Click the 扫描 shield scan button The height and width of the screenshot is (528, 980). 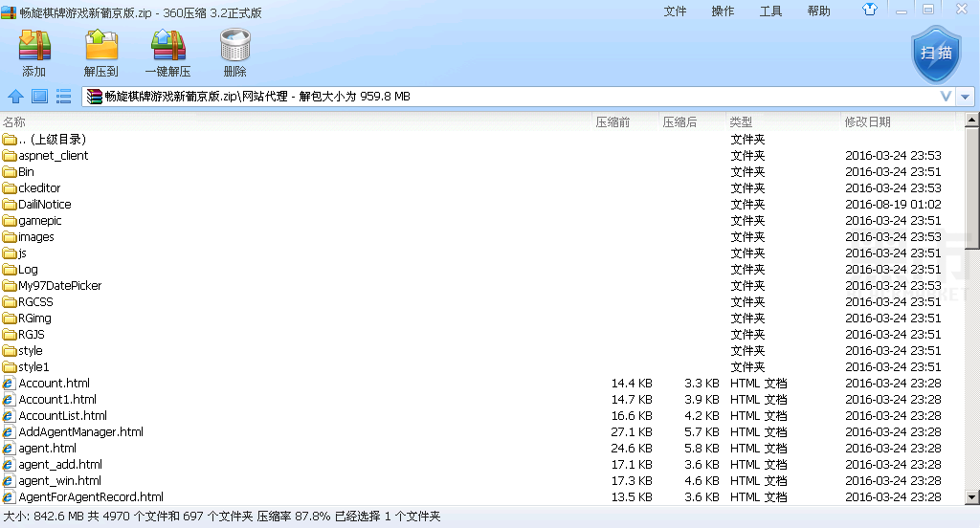click(x=936, y=55)
